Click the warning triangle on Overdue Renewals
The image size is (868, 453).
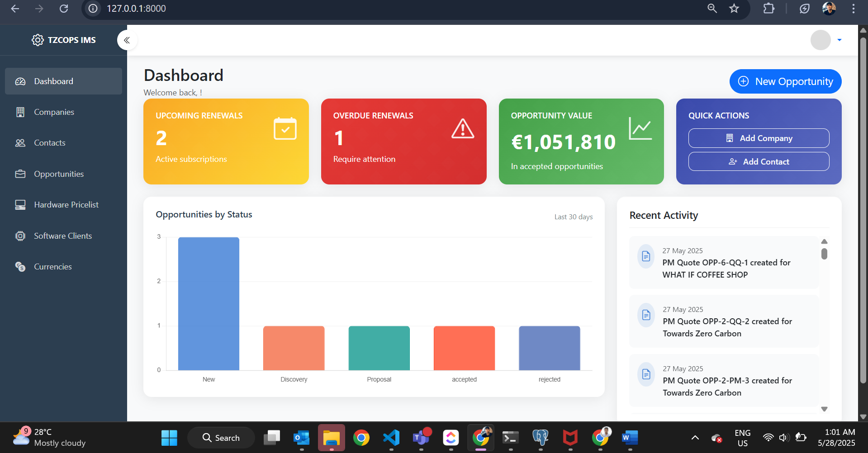pos(463,129)
